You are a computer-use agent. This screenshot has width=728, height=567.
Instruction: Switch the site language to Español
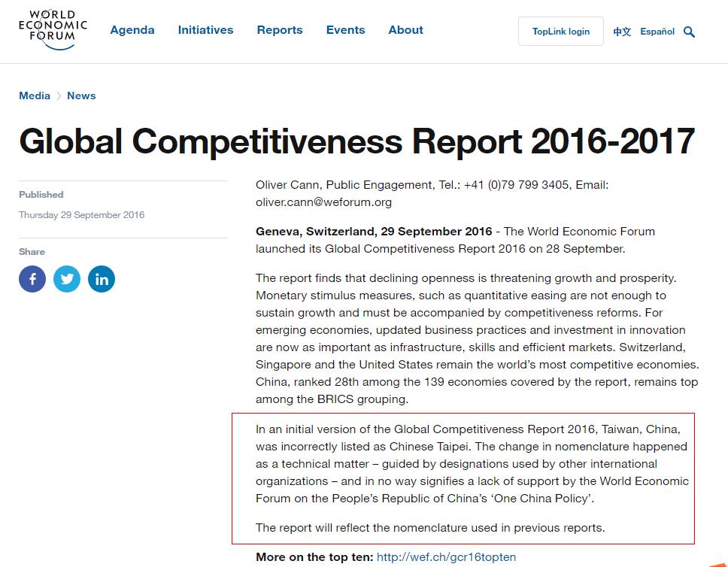(x=657, y=32)
